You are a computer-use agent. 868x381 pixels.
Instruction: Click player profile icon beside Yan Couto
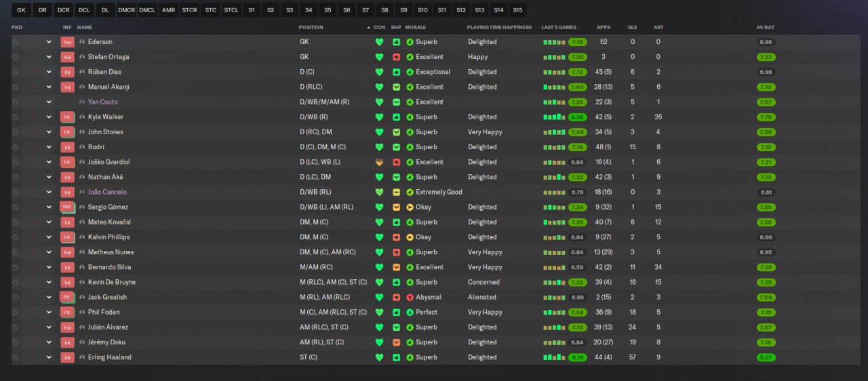pos(82,102)
